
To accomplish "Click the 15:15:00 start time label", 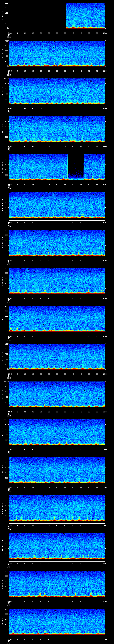I will 9,260.
